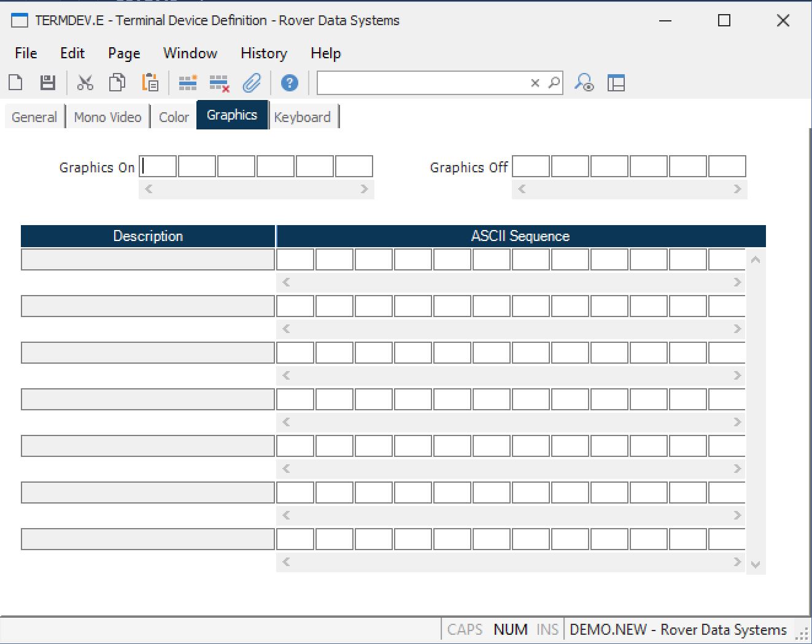Open Help via the blue question icon
812x644 pixels.
click(x=289, y=82)
